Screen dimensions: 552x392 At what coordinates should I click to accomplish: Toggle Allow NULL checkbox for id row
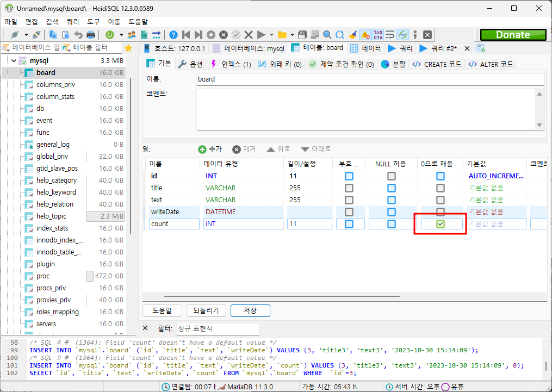pyautogui.click(x=392, y=176)
